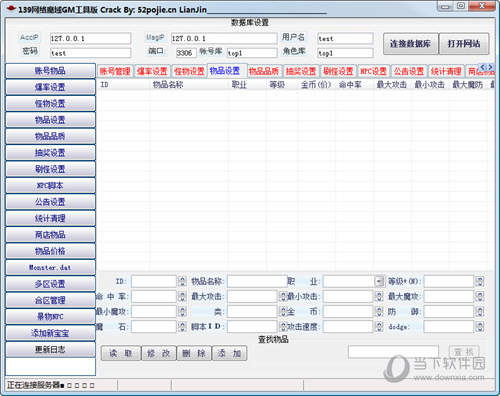The width and height of the screenshot is (500, 396).
Task: Switch to the 刷怪设置 tab
Action: [338, 71]
